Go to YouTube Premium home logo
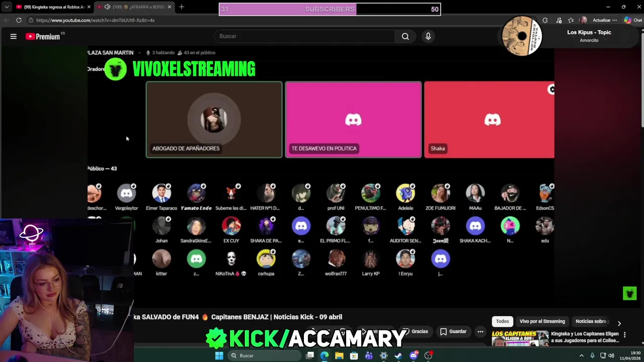Image resolution: width=644 pixels, height=362 pixels. [x=43, y=36]
